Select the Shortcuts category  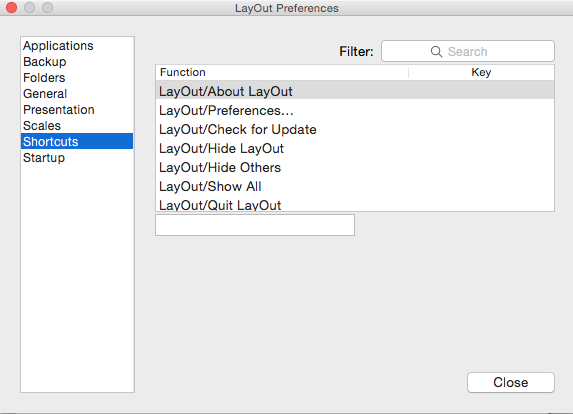point(77,141)
